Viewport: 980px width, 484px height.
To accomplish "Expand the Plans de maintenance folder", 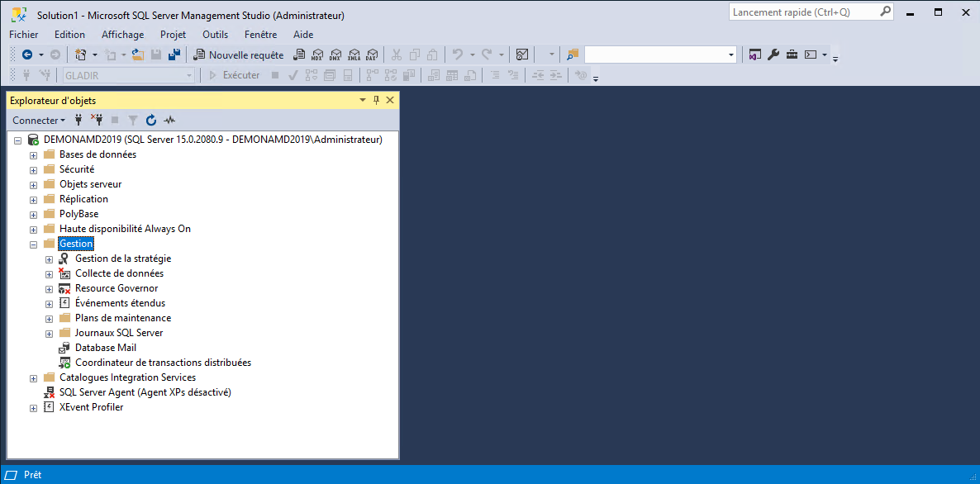I will pos(50,319).
